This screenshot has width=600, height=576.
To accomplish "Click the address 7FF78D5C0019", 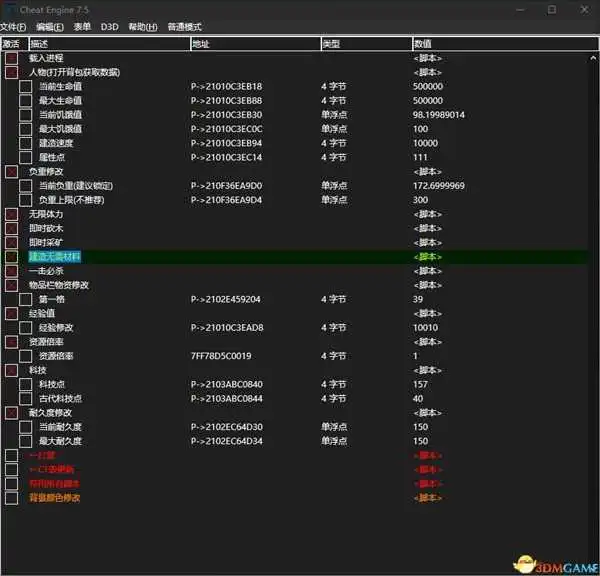I will coord(221,356).
